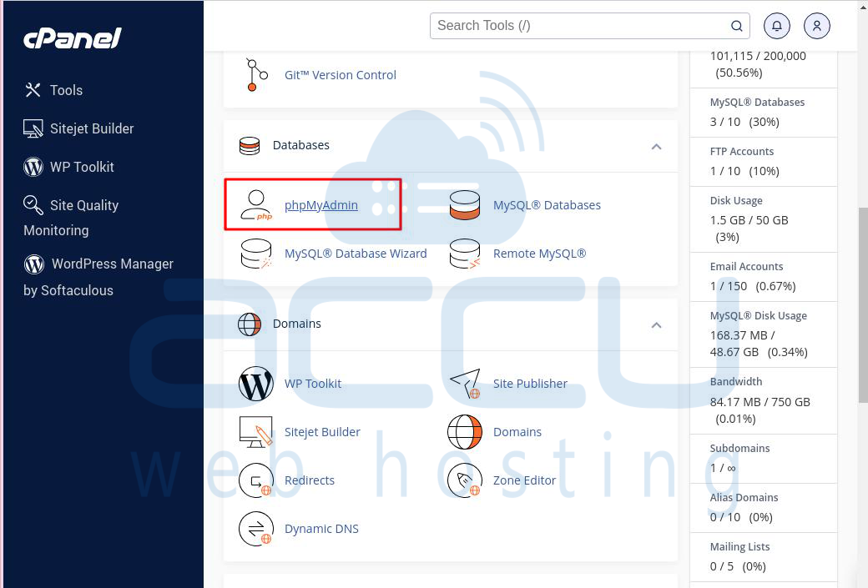868x588 pixels.
Task: Click the Databases section stack icon
Action: pos(249,145)
